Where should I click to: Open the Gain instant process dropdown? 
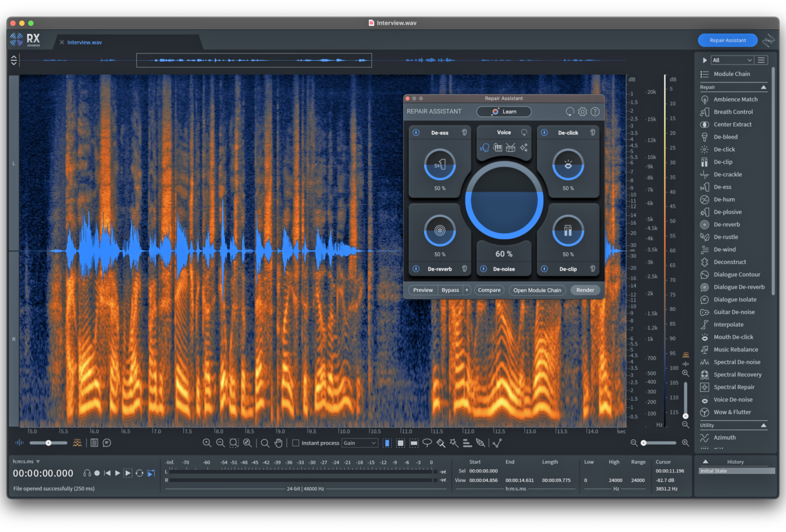(360, 443)
